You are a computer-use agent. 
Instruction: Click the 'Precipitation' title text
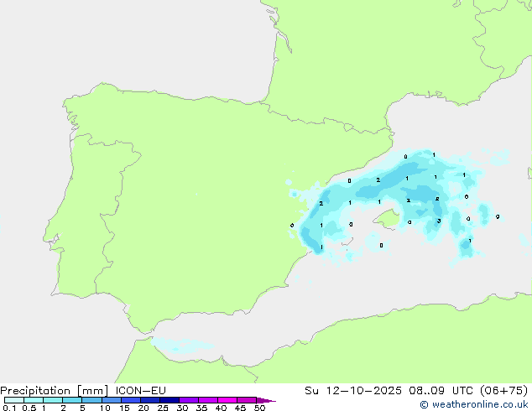tap(35, 391)
